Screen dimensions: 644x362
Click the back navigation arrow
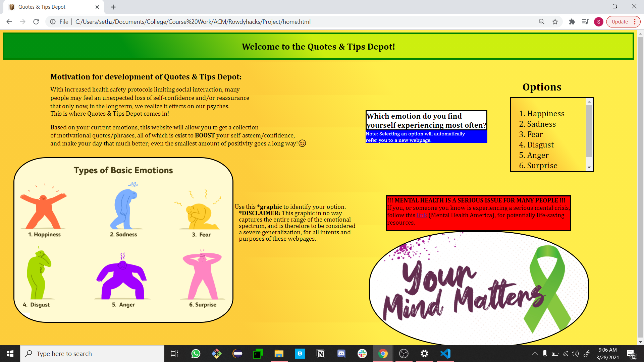click(9, 22)
